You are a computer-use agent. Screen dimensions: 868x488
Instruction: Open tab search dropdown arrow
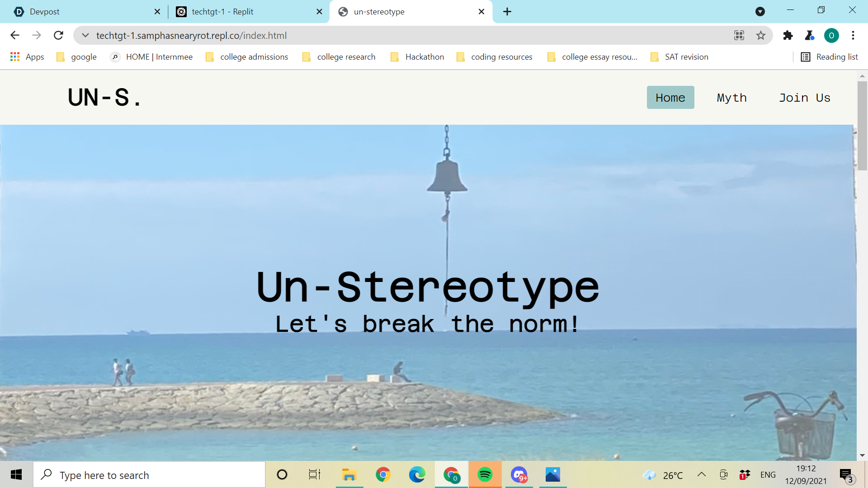(760, 12)
